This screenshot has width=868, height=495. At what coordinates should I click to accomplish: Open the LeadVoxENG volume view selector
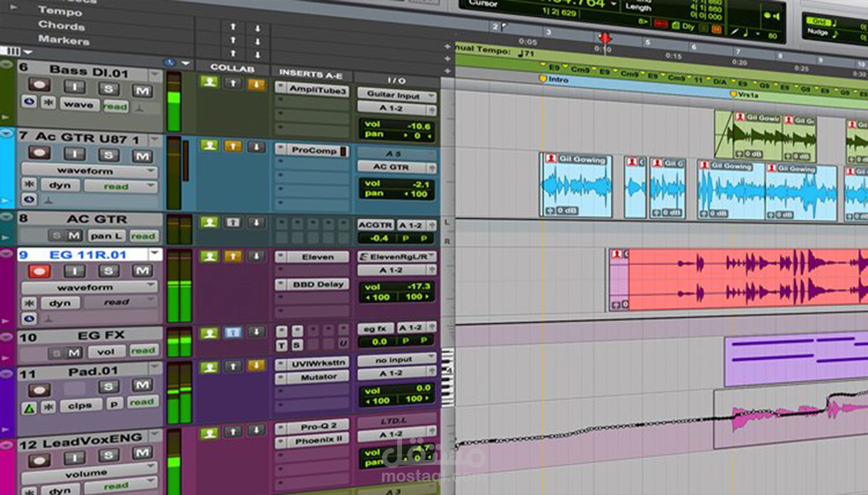click(89, 474)
